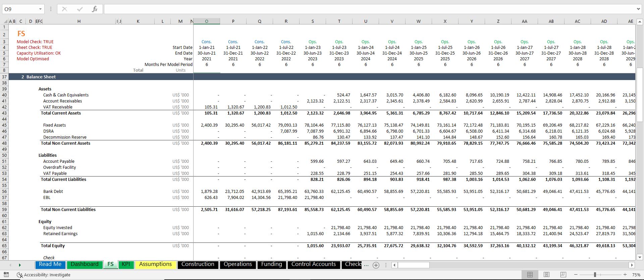Open the Assumptions sheet tab
The image size is (644, 280).
(x=155, y=264)
